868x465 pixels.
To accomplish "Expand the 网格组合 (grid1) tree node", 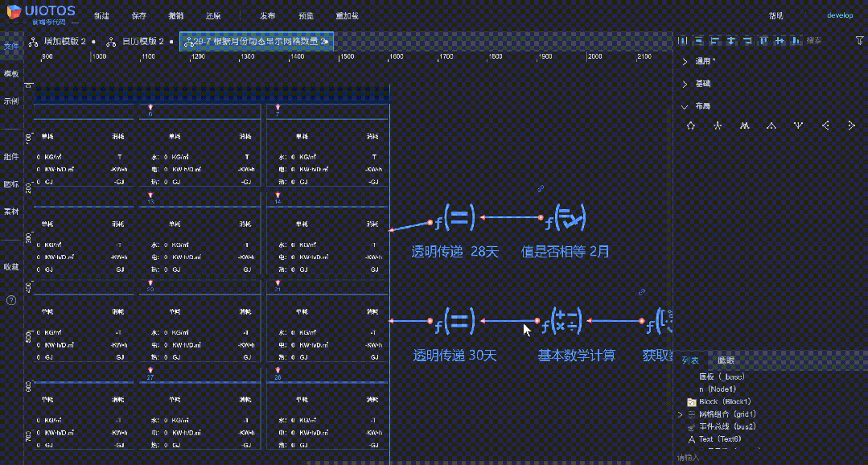I will (681, 414).
